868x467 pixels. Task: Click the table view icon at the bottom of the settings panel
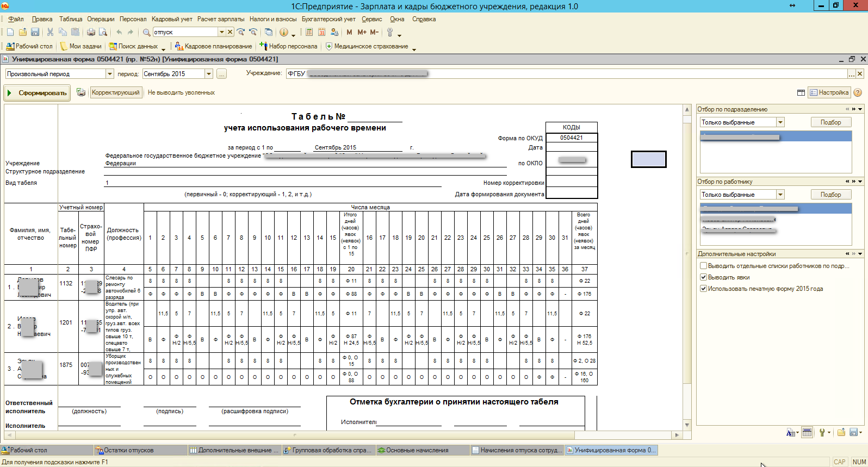[x=807, y=433]
